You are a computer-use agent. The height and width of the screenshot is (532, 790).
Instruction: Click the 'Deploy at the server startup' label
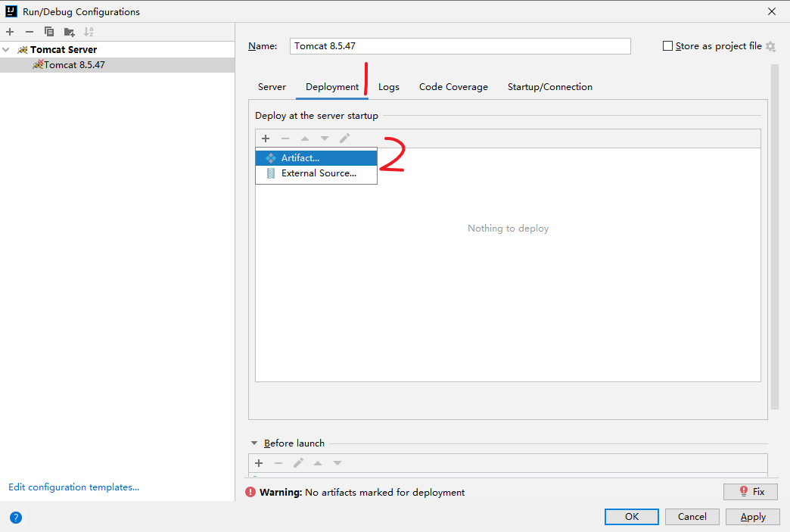316,115
